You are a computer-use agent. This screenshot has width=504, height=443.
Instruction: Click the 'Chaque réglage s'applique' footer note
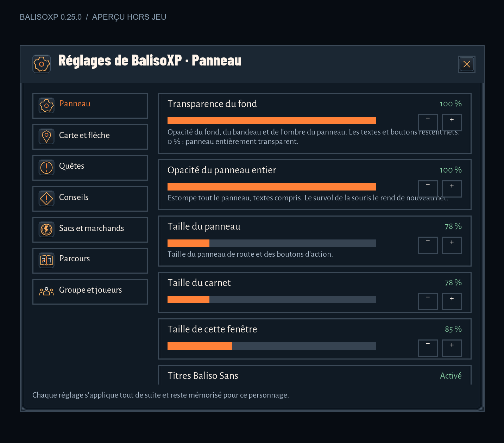coord(160,395)
